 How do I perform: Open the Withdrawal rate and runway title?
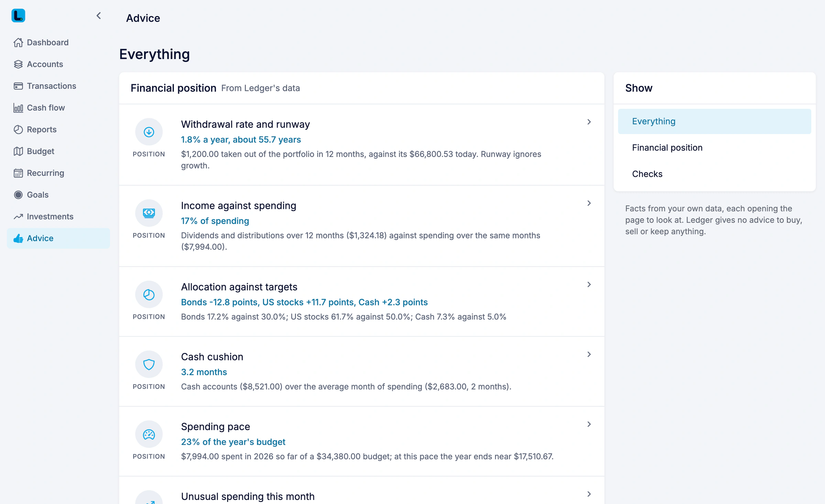coord(245,124)
